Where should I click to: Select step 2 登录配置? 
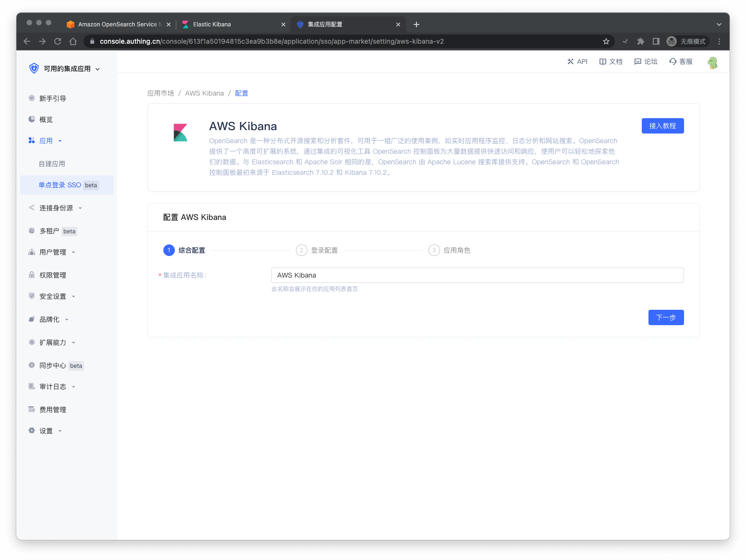click(x=317, y=250)
